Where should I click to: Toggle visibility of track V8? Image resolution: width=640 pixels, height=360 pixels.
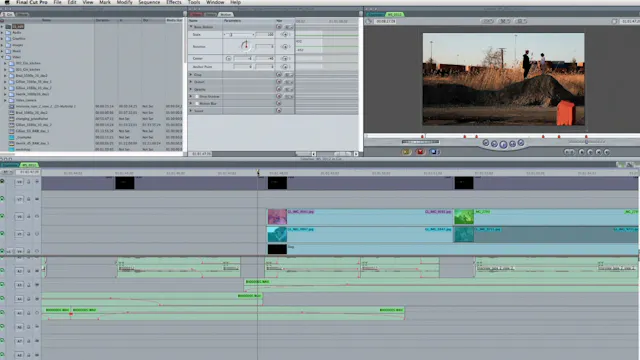[2, 181]
